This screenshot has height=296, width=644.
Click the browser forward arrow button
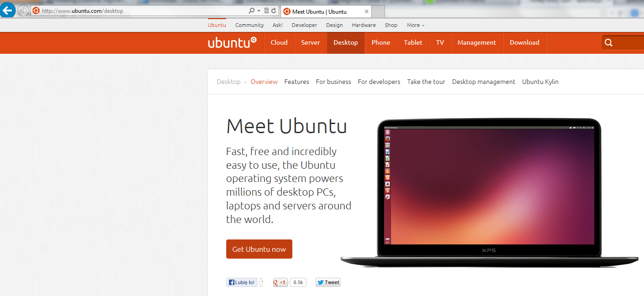23,10
